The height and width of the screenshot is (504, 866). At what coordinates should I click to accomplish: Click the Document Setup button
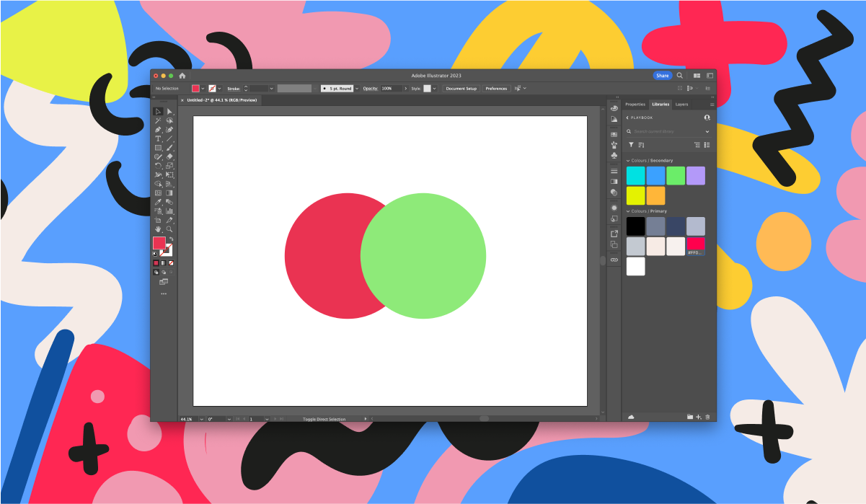coord(460,88)
